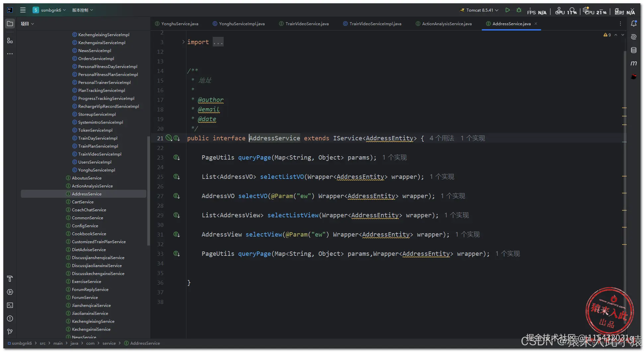Close the AddressService.java tab
644x352 pixels.
click(536, 24)
